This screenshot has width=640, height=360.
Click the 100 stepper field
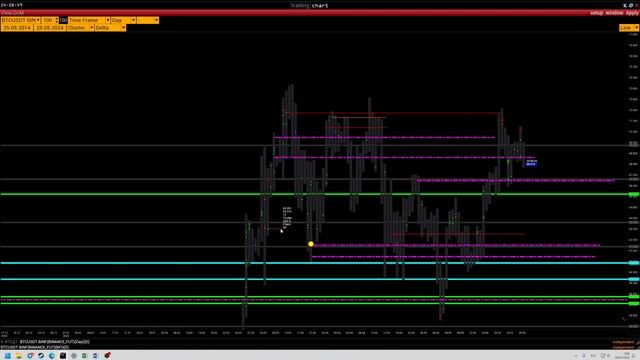pos(50,20)
